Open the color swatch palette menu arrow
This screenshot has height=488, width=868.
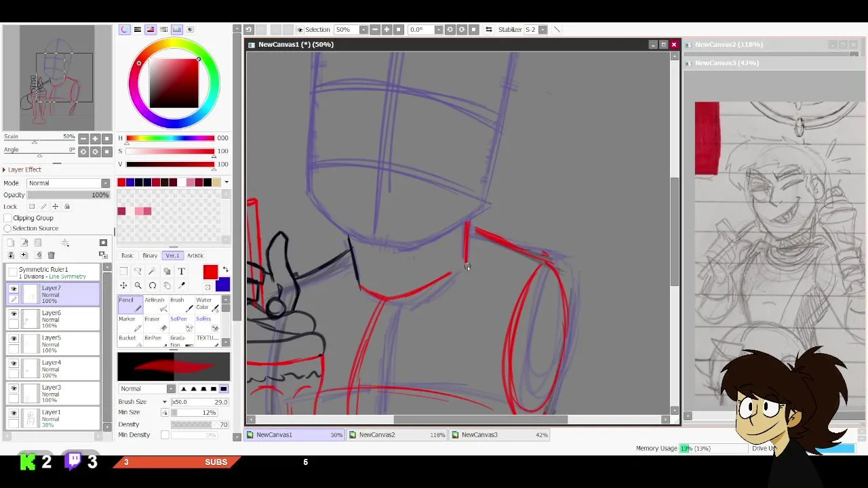[226, 182]
